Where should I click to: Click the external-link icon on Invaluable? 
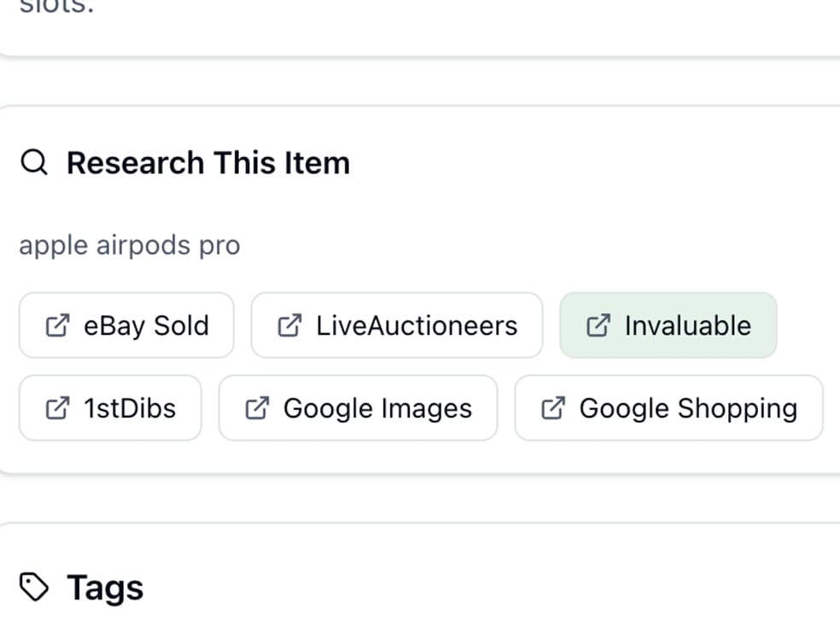pyautogui.click(x=598, y=325)
